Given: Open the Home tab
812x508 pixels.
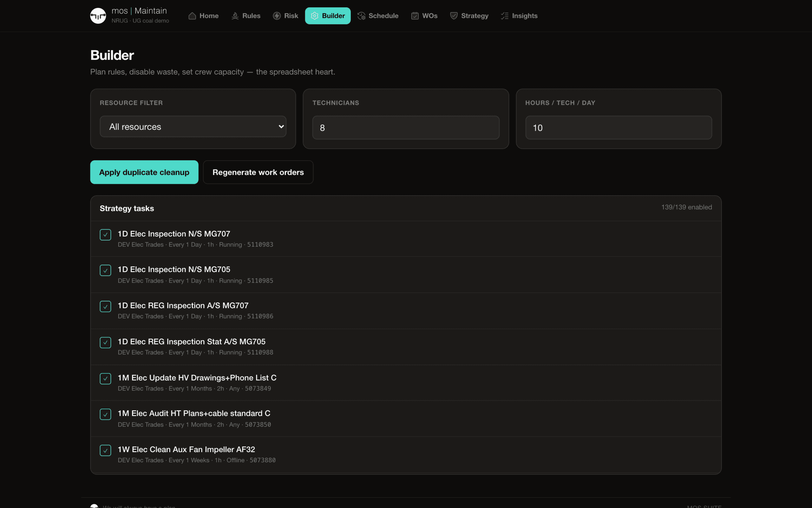Looking at the screenshot, I should click(204, 16).
